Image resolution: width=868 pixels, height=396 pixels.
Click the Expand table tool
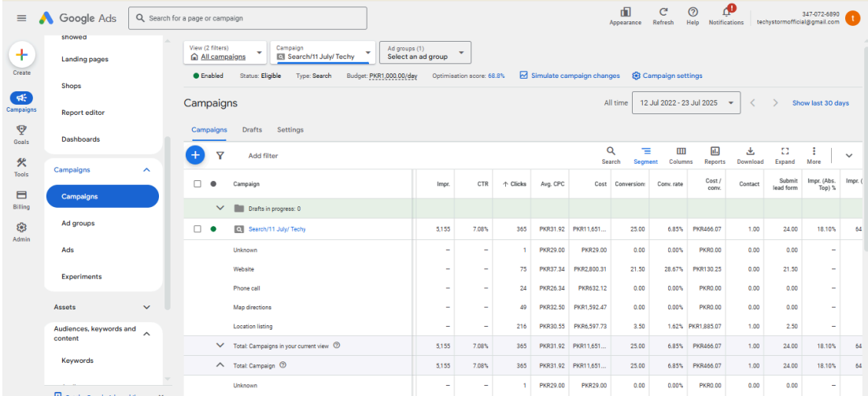click(x=785, y=156)
